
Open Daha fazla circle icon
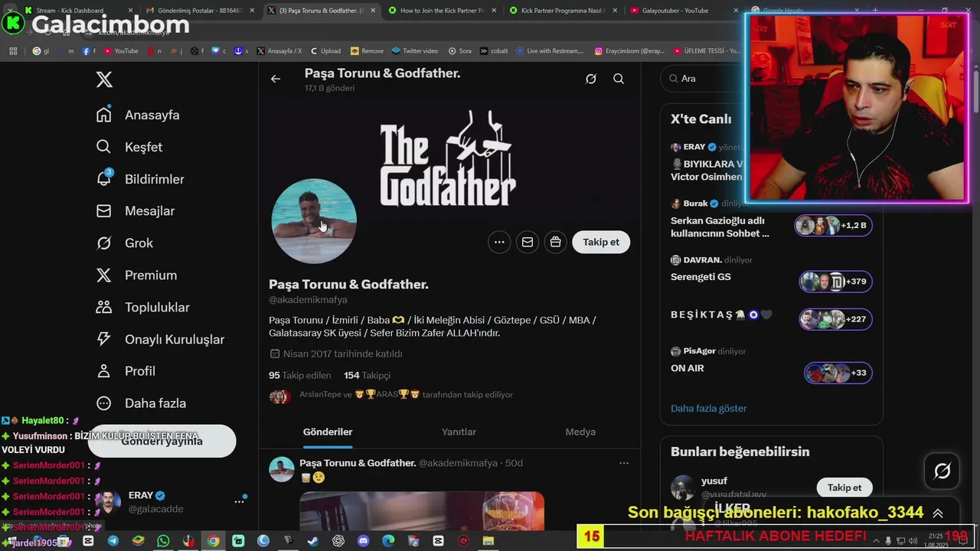coord(104,403)
